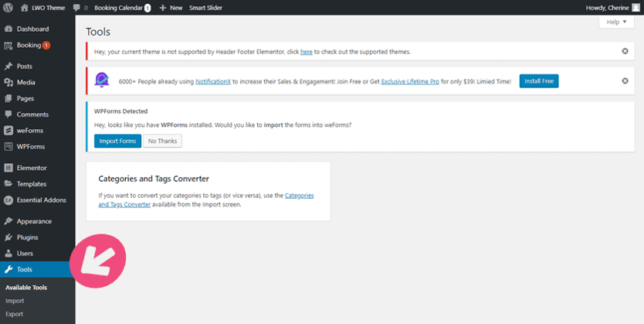Go to Dashboard menu item
The width and height of the screenshot is (644, 324).
point(33,29)
